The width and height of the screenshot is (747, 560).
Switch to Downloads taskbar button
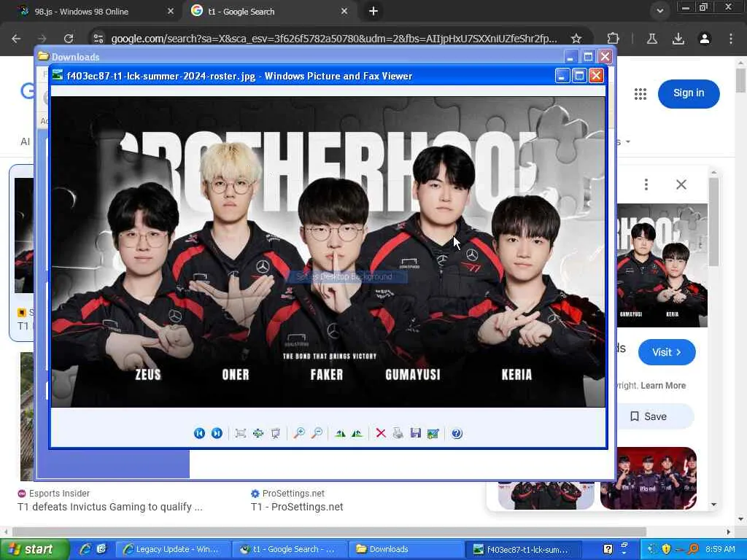[x=406, y=549]
